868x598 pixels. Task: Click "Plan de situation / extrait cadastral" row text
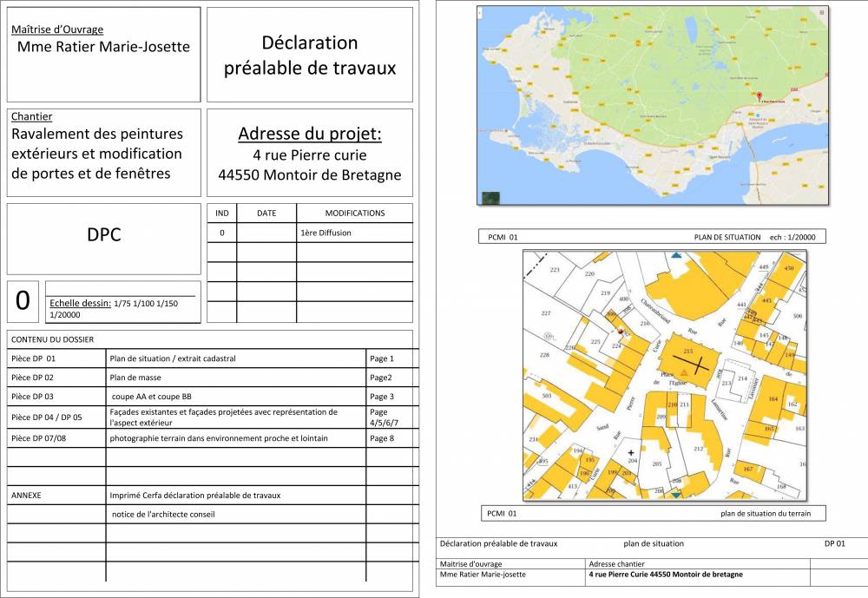tap(173, 358)
